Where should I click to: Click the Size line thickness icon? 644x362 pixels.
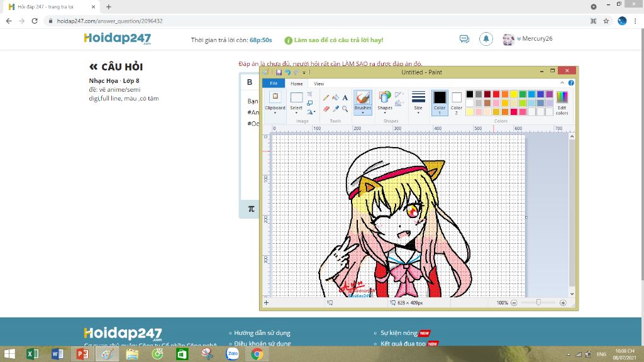click(418, 97)
